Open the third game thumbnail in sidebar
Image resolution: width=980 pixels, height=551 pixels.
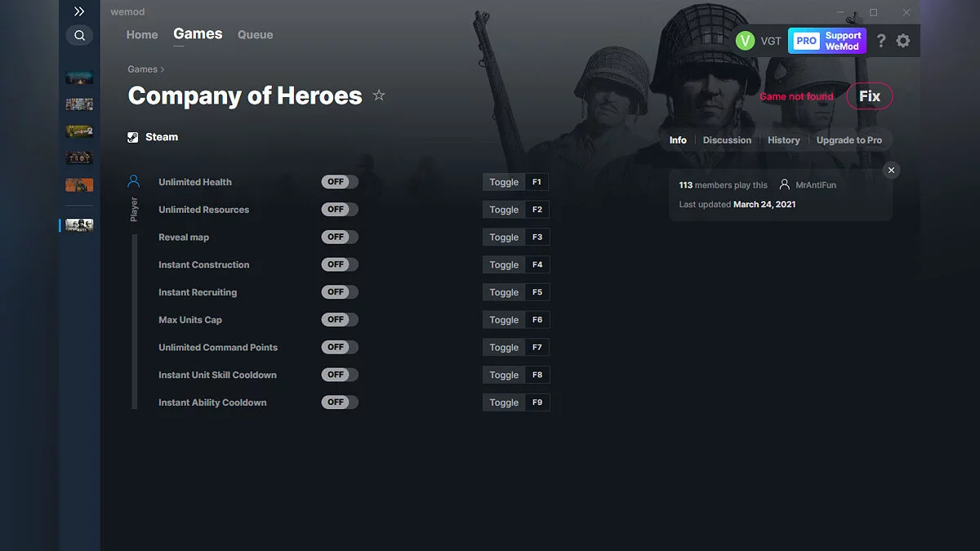tap(79, 131)
